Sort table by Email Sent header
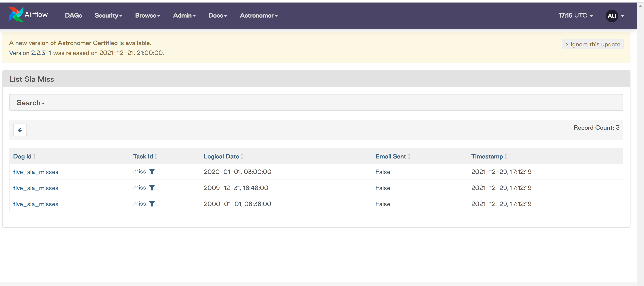This screenshot has width=644, height=286. (x=390, y=156)
